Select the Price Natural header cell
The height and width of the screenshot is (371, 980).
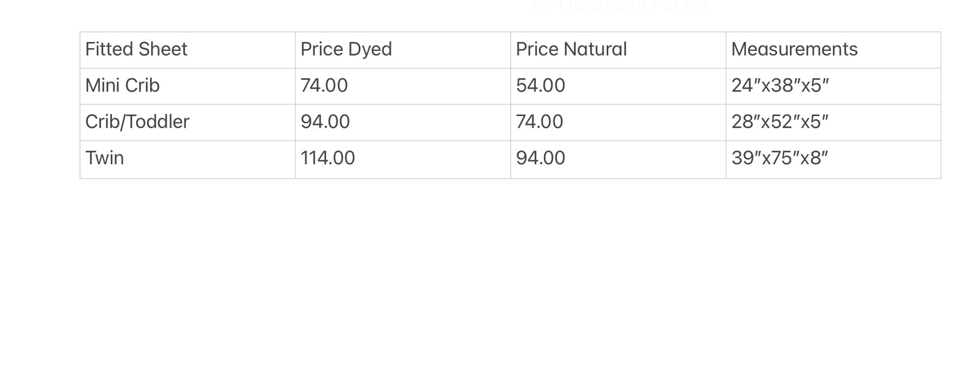[x=619, y=50]
